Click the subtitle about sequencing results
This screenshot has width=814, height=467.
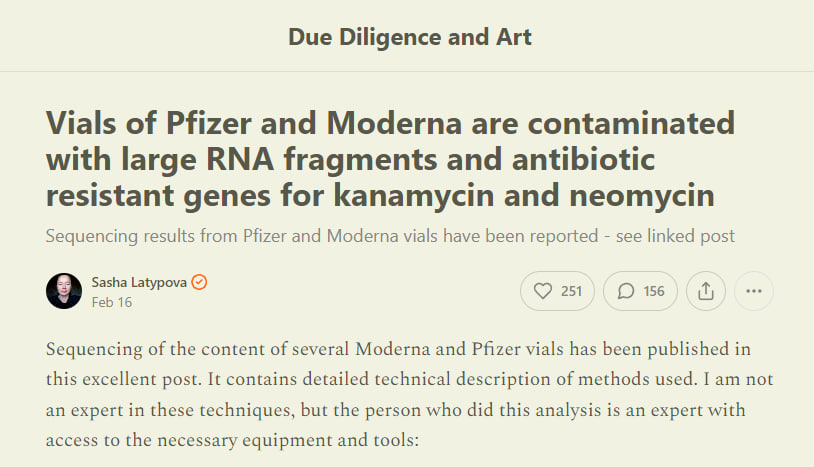tap(390, 236)
